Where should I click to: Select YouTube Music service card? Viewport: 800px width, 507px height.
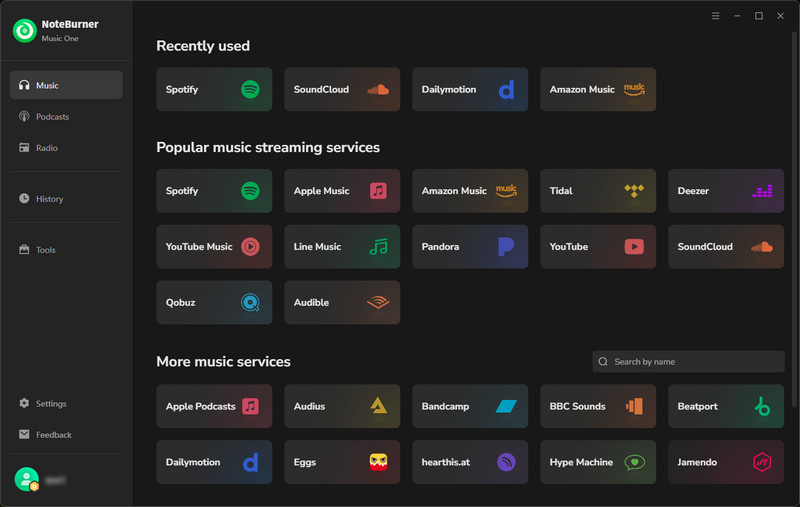214,246
